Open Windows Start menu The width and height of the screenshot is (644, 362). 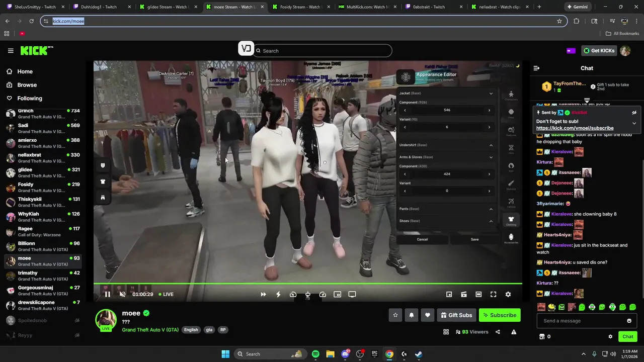coord(225,354)
